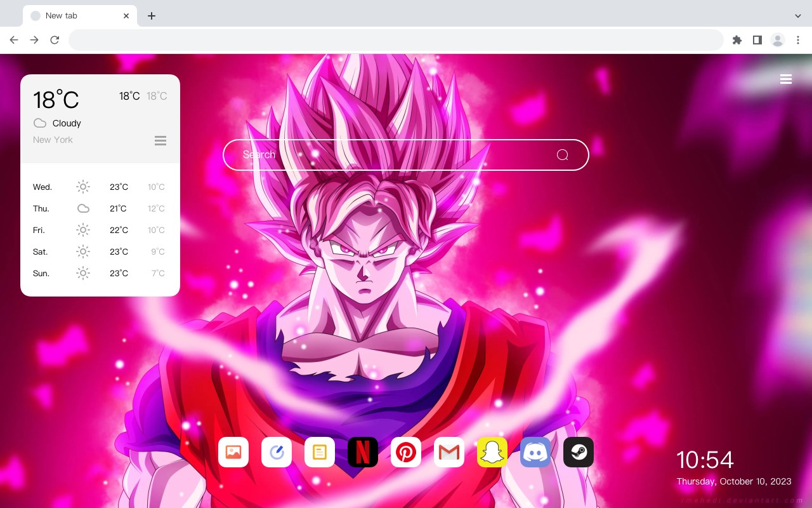Click the 7°C low for Sunday
This screenshot has width=812, height=508.
coord(158,273)
